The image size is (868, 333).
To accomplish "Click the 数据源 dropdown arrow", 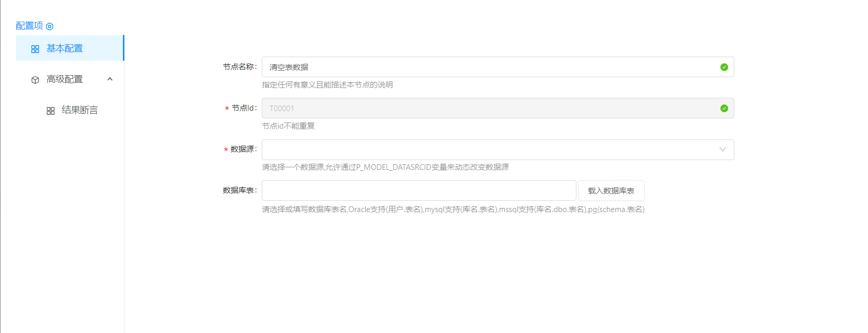I will pos(722,150).
